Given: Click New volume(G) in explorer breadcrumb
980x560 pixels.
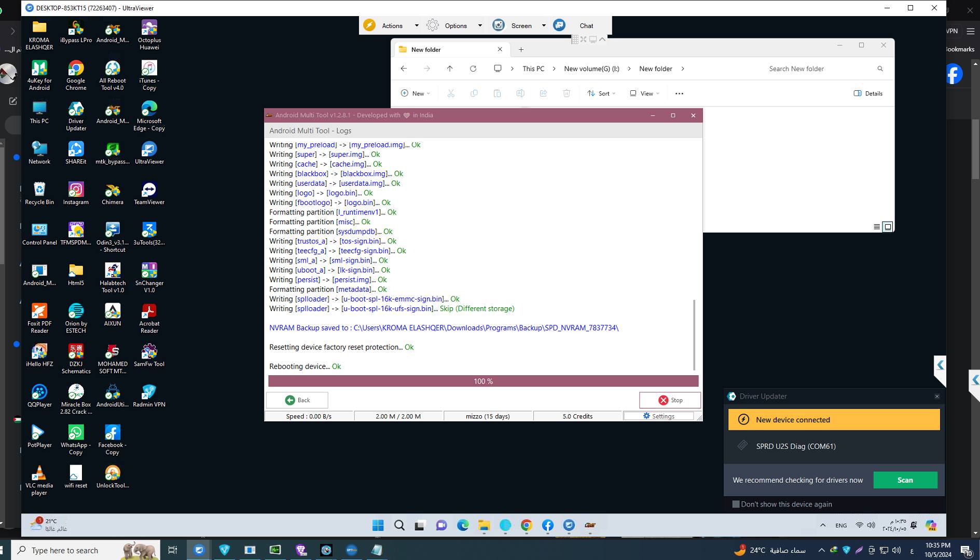Looking at the screenshot, I should tap(591, 69).
